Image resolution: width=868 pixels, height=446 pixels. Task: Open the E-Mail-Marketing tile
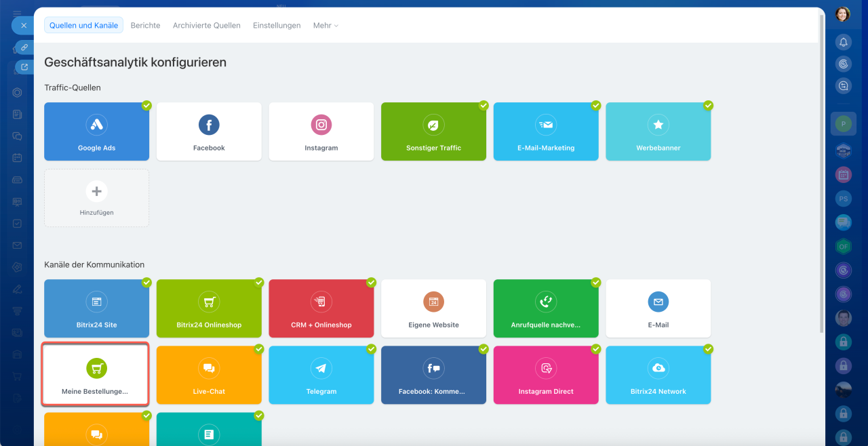546,131
